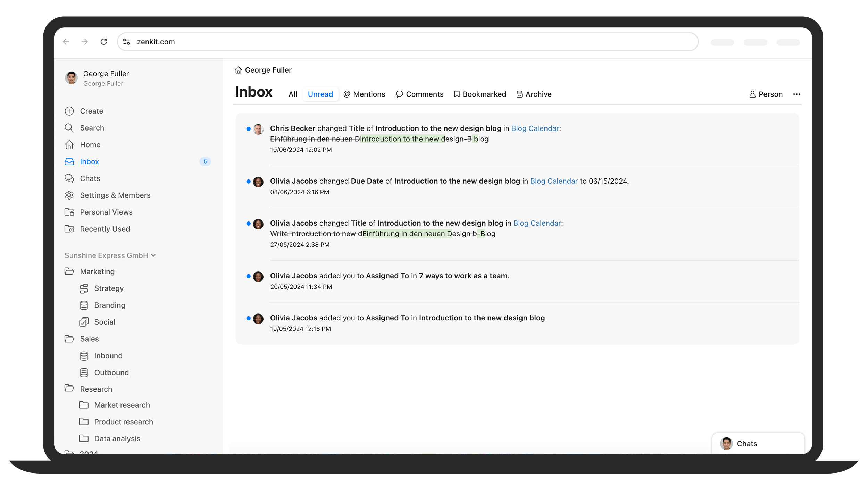This screenshot has height=486, width=868.
Task: Mark the Due Date notification as read
Action: point(248,181)
